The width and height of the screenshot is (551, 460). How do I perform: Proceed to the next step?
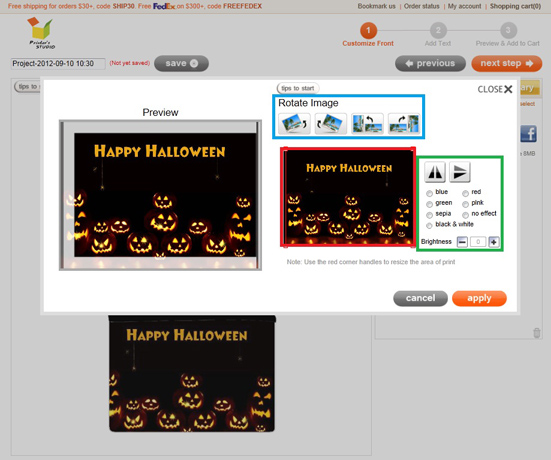[x=507, y=64]
